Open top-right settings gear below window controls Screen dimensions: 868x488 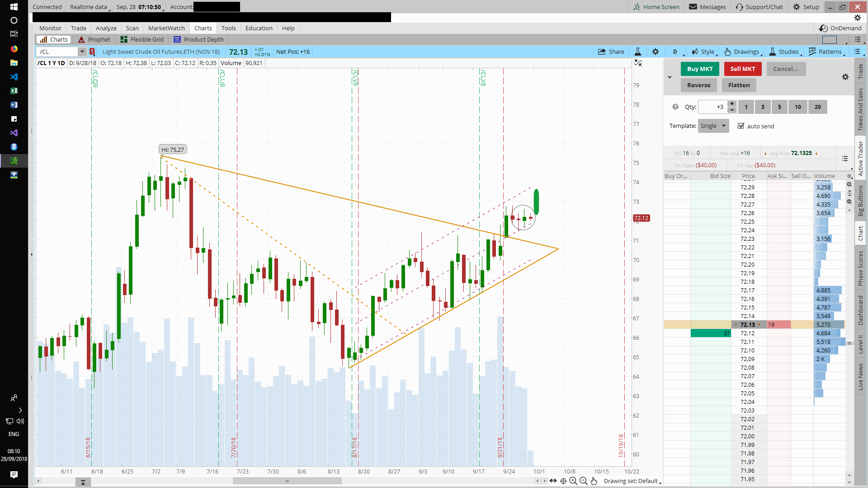pyautogui.click(x=858, y=18)
